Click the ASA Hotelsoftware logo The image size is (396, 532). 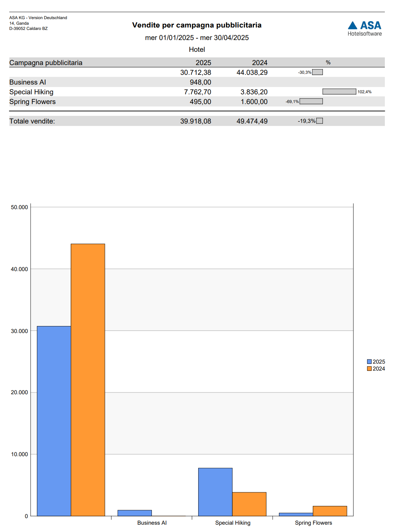coord(364,29)
